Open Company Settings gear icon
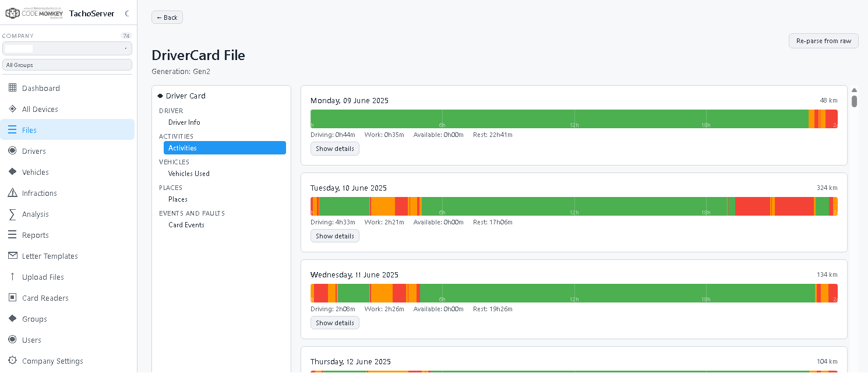 pos(12,361)
